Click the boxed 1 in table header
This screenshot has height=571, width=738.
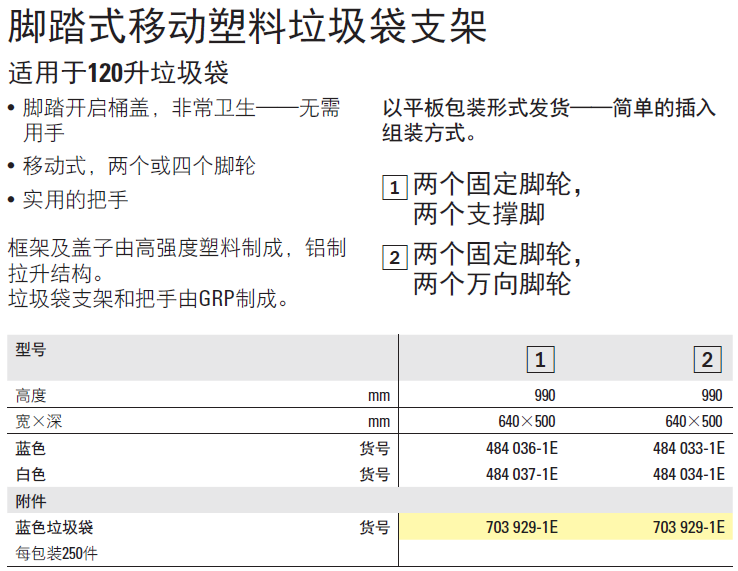540,360
